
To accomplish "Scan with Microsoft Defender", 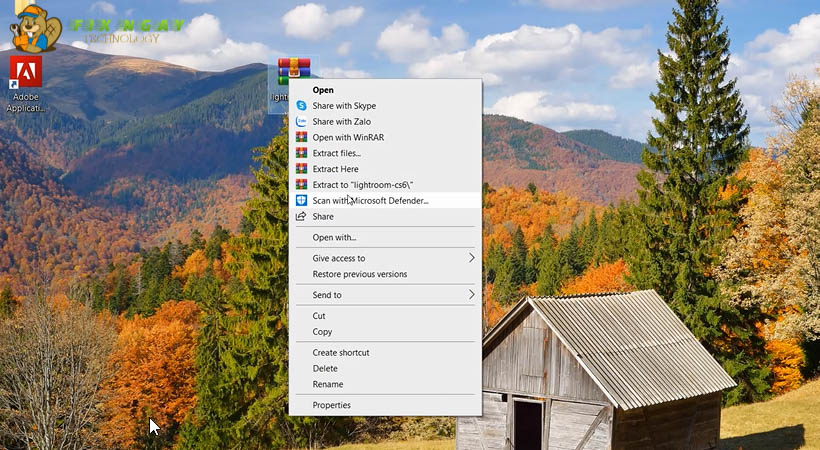I will (x=385, y=200).
